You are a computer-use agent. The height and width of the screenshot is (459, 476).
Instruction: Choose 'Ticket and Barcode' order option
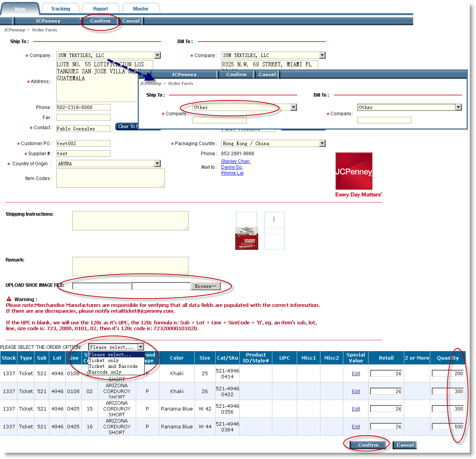point(116,366)
